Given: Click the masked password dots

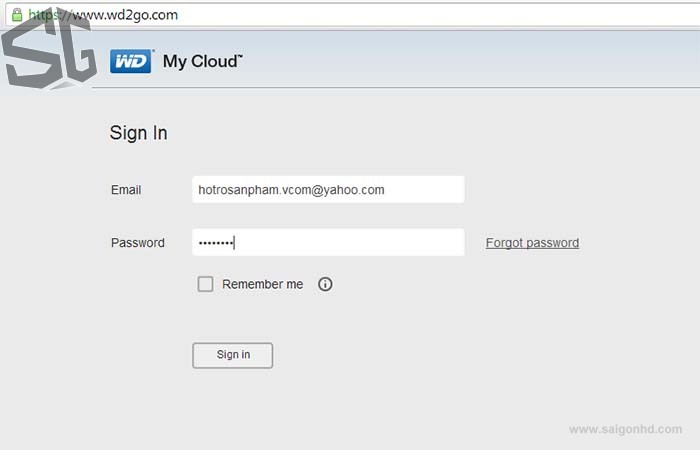Looking at the screenshot, I should pyautogui.click(x=216, y=243).
